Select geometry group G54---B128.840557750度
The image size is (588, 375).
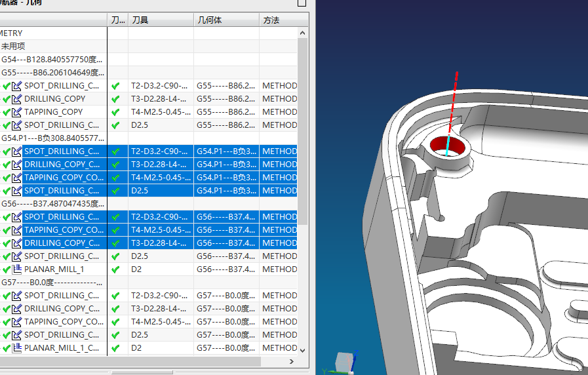click(x=52, y=60)
